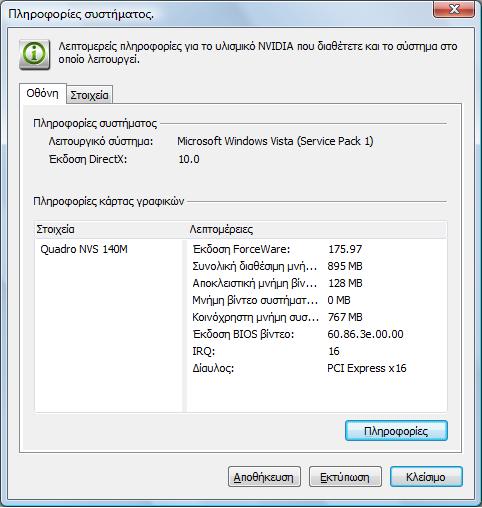Select the IRQ row
The image size is (482, 508).
[x=316, y=351]
